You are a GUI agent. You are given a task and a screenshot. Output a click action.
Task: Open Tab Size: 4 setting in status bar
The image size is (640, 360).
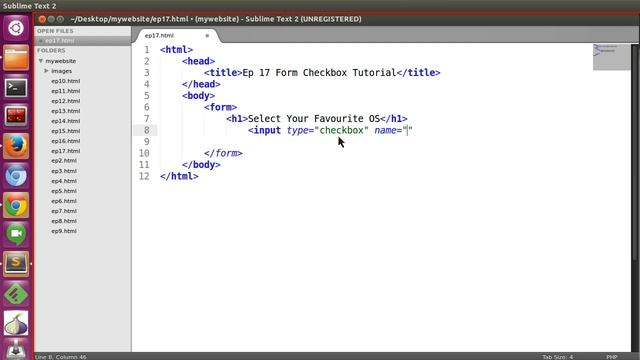click(558, 357)
